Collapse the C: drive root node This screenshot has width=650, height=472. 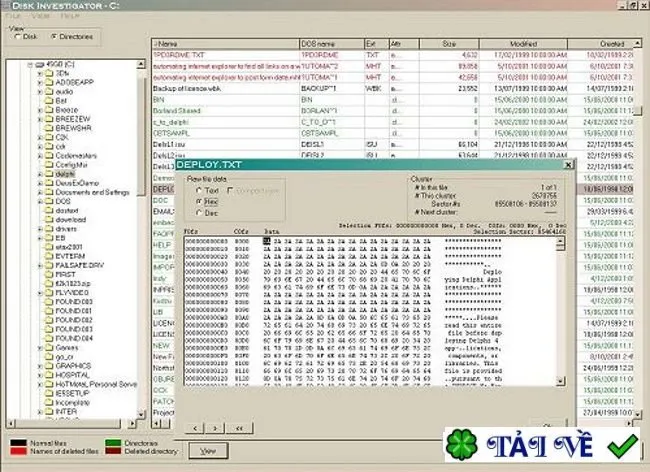[x=30, y=65]
